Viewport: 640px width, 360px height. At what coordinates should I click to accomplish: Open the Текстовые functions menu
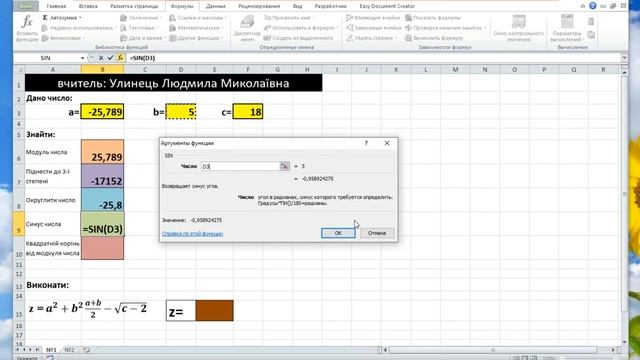139,28
